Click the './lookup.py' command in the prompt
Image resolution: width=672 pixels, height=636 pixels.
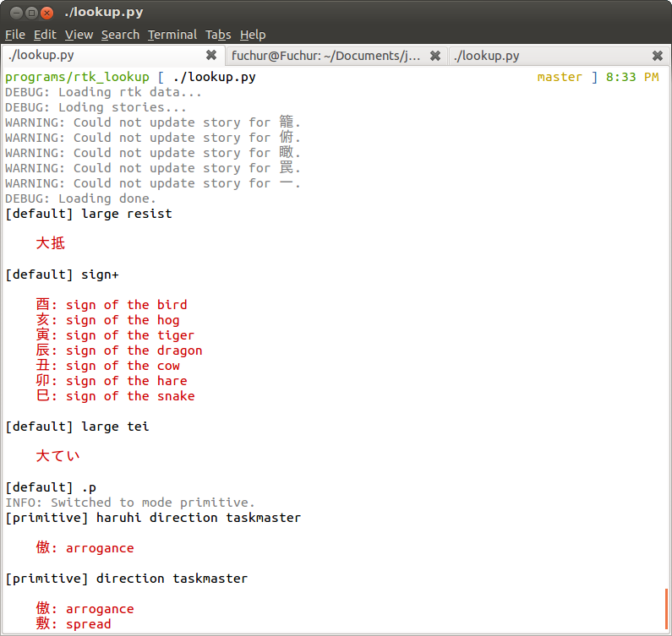(x=215, y=77)
